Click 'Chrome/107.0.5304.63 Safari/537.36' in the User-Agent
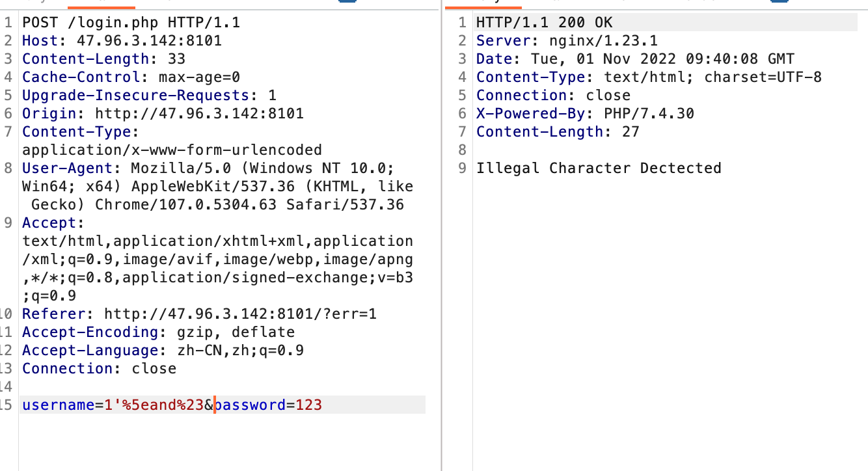The height and width of the screenshot is (471, 868). click(250, 205)
